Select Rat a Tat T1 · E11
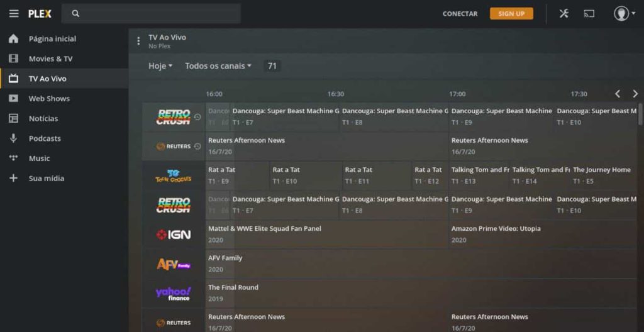 pos(377,176)
